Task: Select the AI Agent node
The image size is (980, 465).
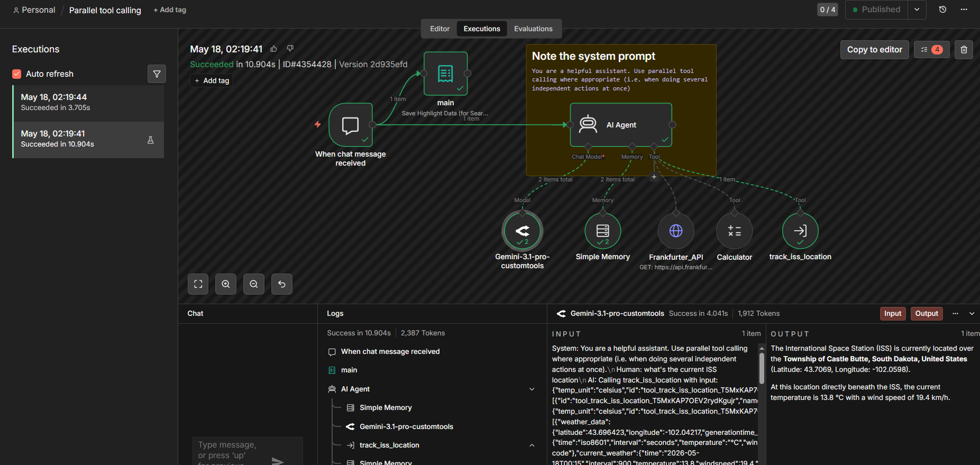Action: pos(621,125)
